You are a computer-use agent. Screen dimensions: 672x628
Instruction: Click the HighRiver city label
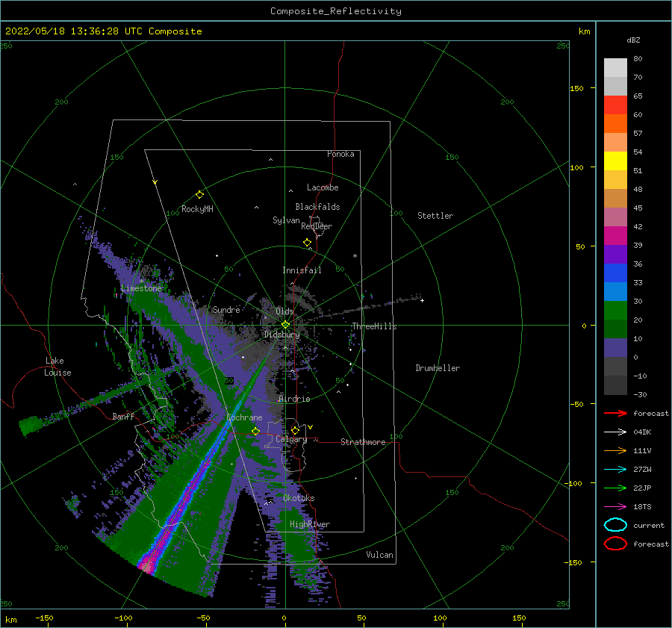click(310, 524)
